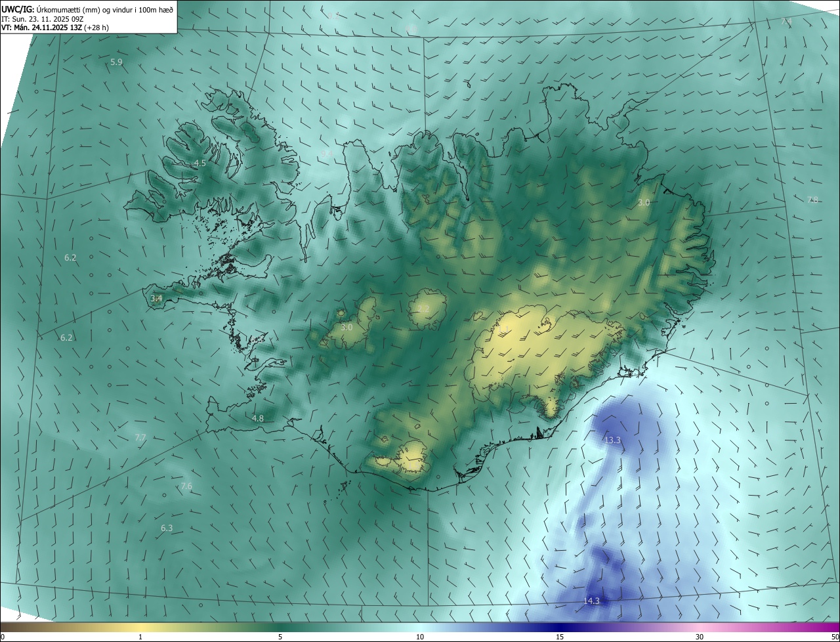
Task: Click the '0' tick on the colour scale
Action: (x=3, y=637)
